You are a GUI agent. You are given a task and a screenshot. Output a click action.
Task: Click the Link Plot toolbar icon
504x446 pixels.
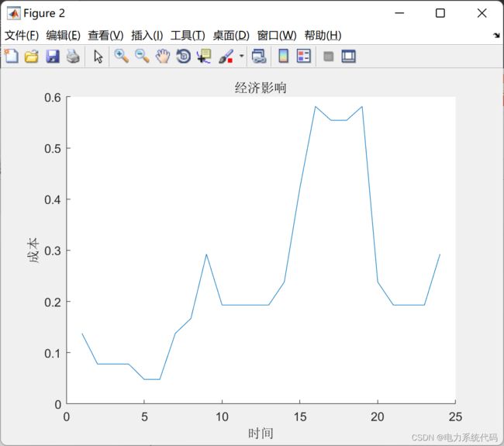tap(259, 57)
